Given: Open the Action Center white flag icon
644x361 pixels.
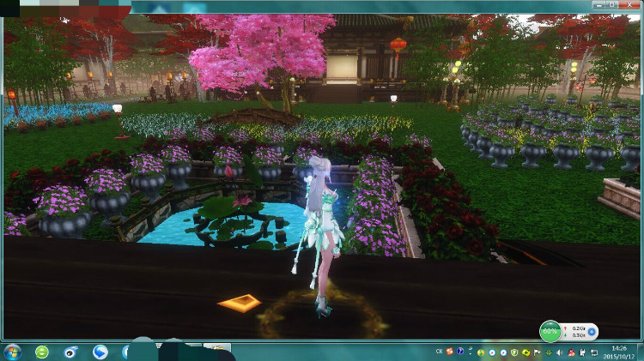Looking at the screenshot, I should [537, 352].
